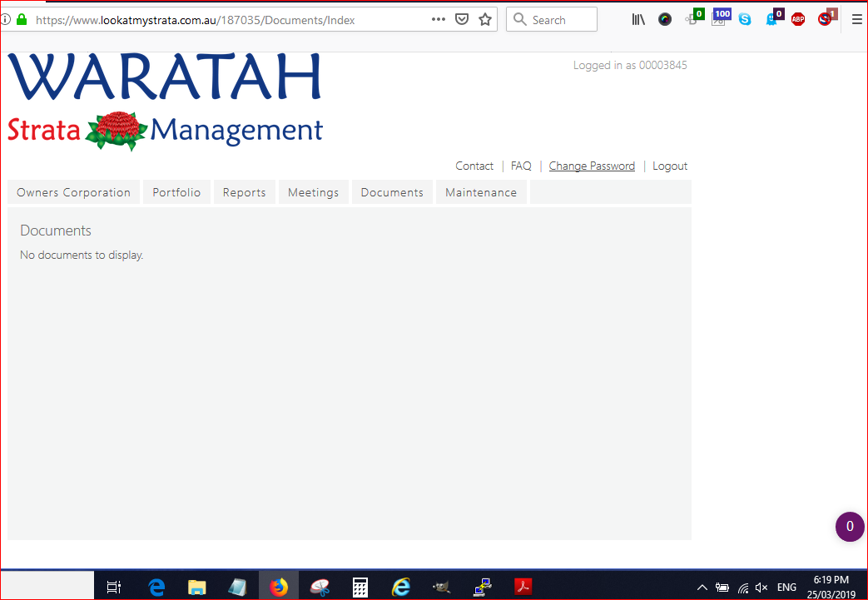Click the purple circular 0 badge
Image resolution: width=868 pixels, height=600 pixels.
850,527
